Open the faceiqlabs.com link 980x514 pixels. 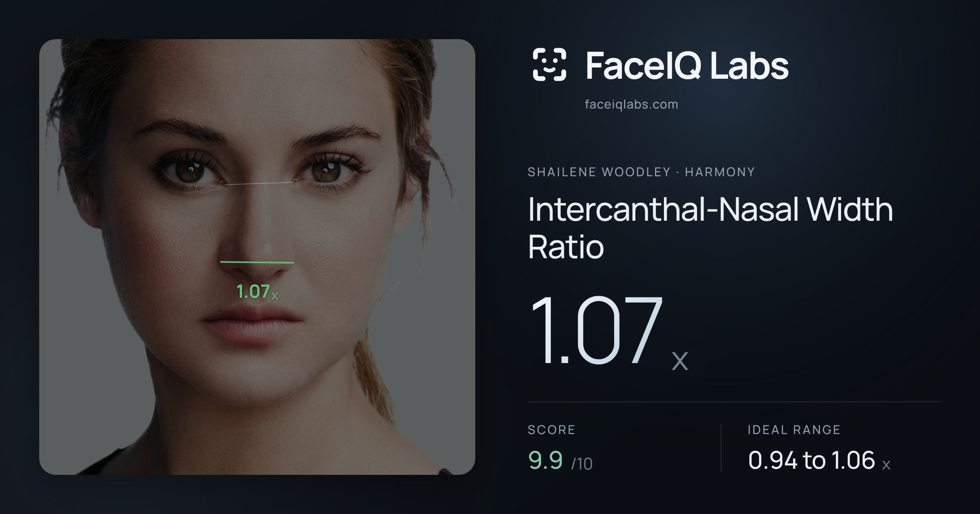[x=631, y=104]
